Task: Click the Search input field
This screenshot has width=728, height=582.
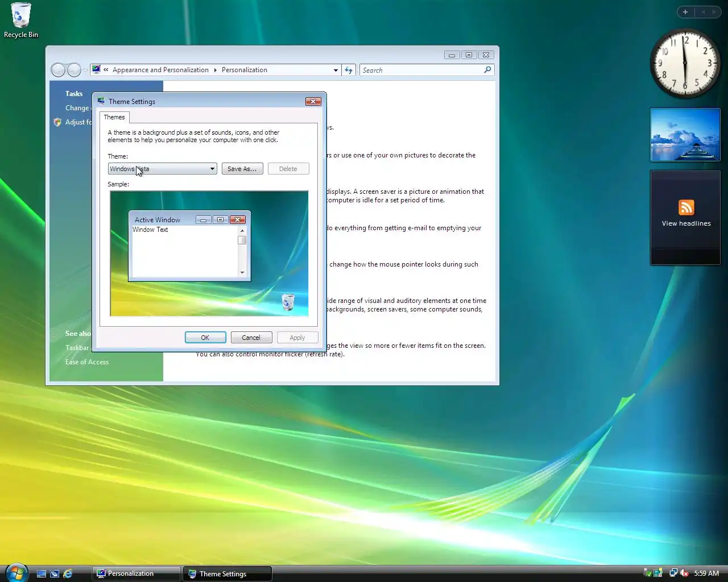Action: click(x=421, y=70)
